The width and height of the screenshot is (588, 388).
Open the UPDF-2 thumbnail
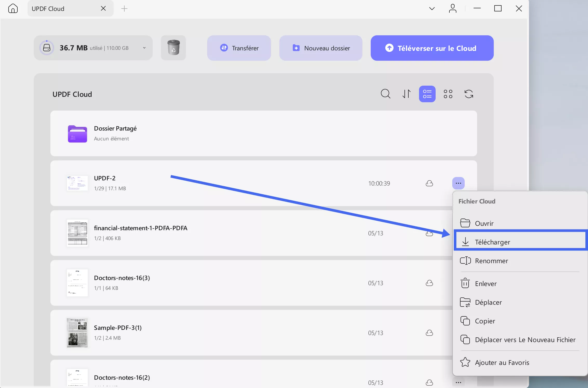pos(77,183)
